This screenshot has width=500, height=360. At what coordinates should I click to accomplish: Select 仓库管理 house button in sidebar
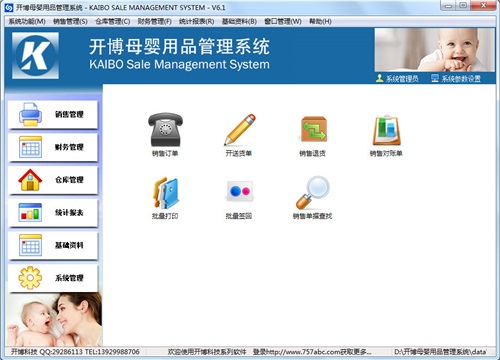coord(53,180)
